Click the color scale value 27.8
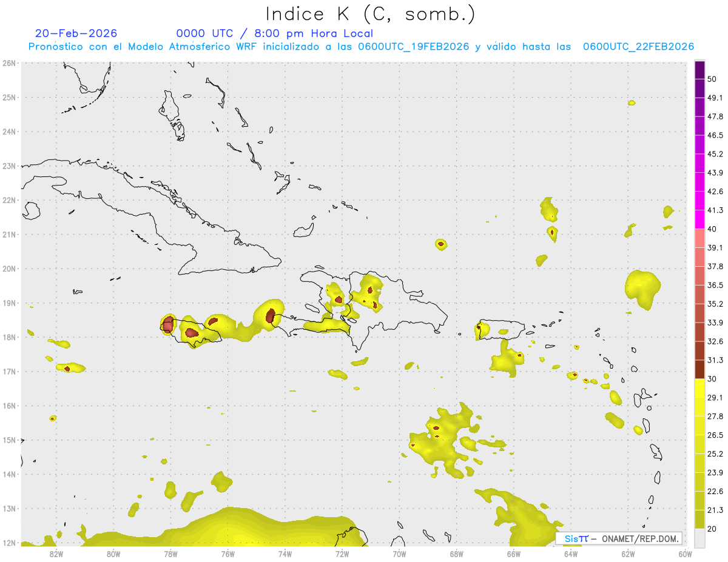The height and width of the screenshot is (562, 728). click(715, 416)
